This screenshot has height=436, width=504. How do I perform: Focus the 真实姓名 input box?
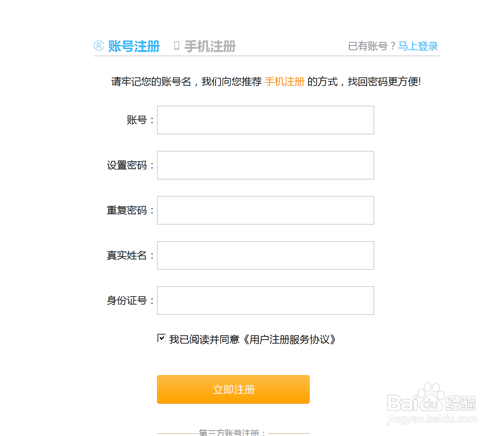265,255
